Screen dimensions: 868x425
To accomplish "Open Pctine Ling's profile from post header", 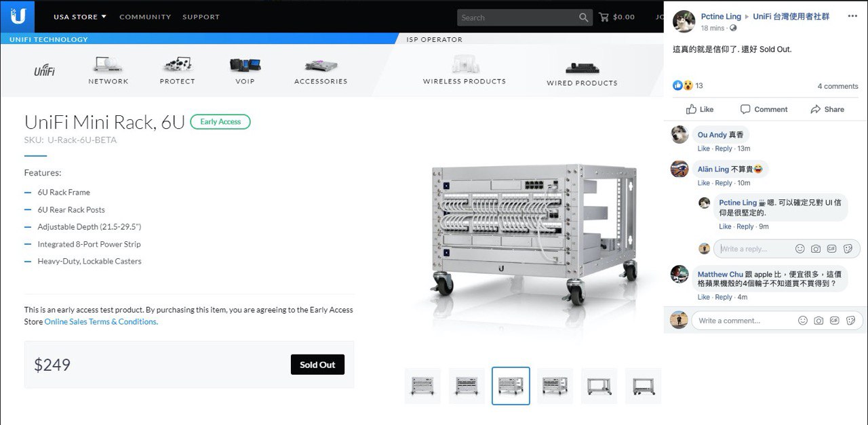I will [721, 17].
